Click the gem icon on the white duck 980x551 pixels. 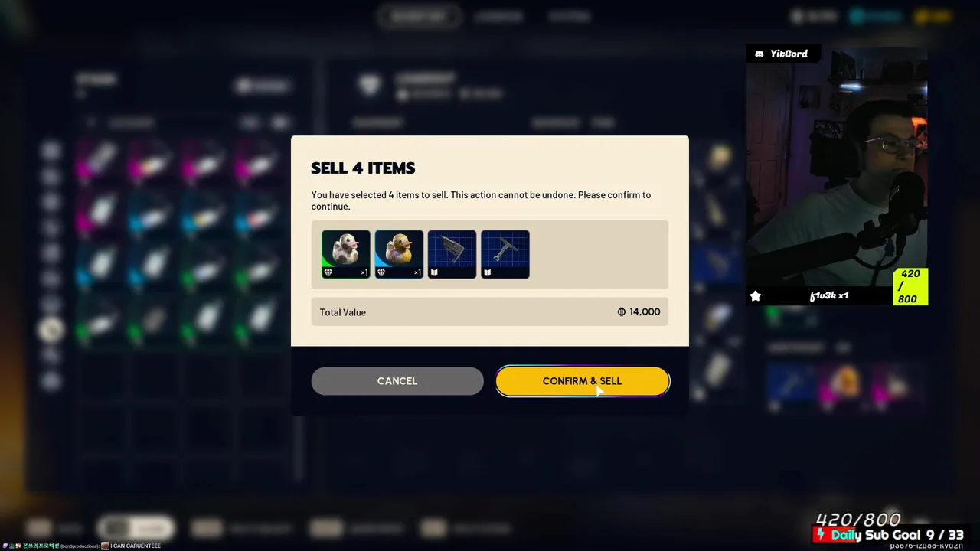(328, 272)
